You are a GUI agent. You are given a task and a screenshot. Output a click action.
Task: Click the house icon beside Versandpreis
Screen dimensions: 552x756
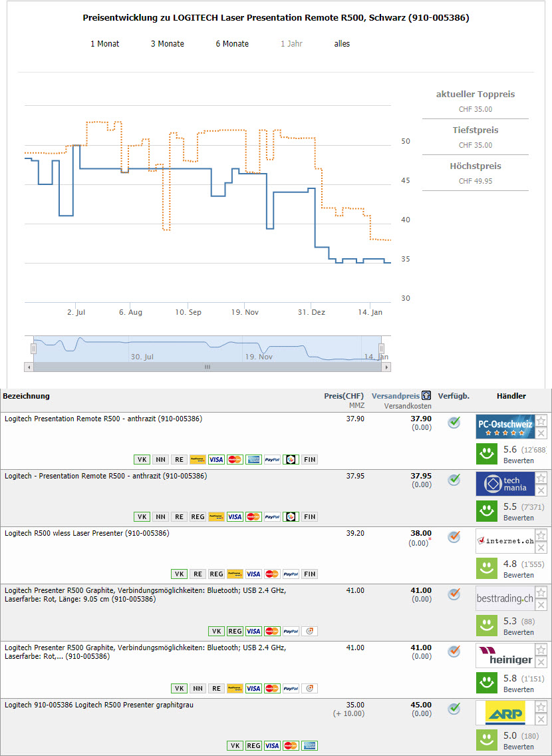(x=426, y=396)
